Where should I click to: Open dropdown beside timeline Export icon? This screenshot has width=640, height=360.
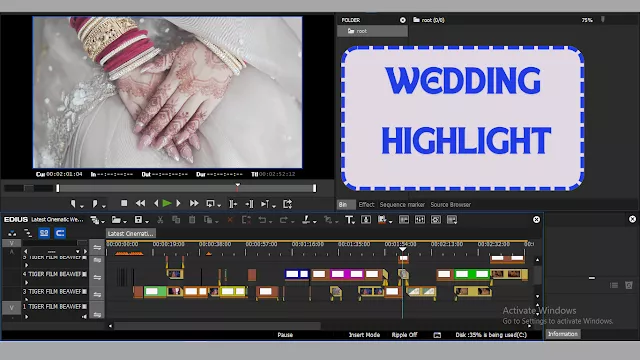(x=391, y=222)
